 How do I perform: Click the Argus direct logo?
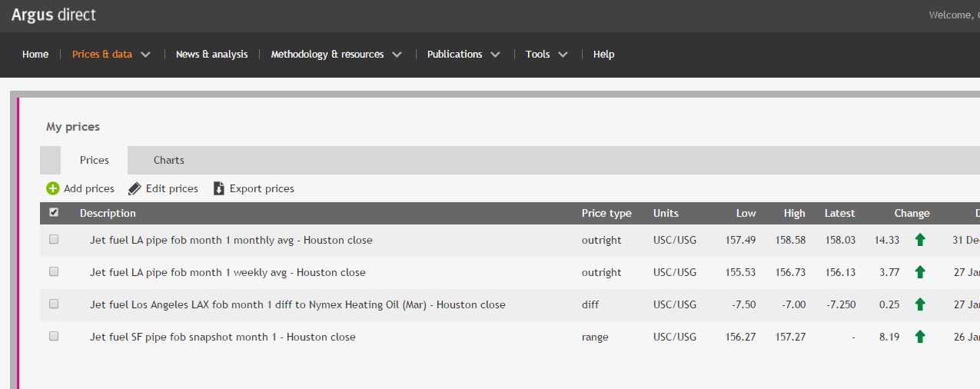coord(54,15)
